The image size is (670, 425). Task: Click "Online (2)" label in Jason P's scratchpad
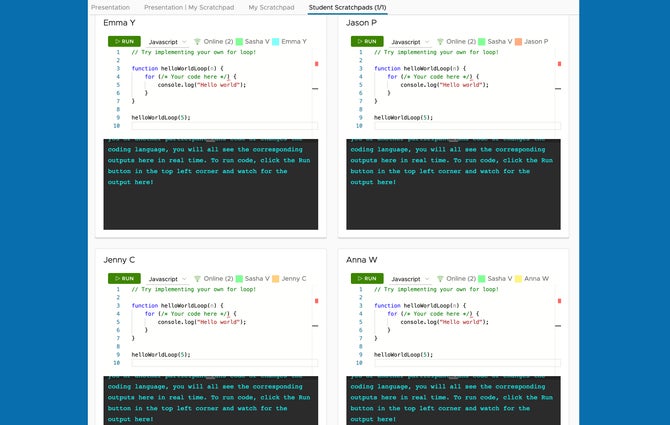[461, 41]
